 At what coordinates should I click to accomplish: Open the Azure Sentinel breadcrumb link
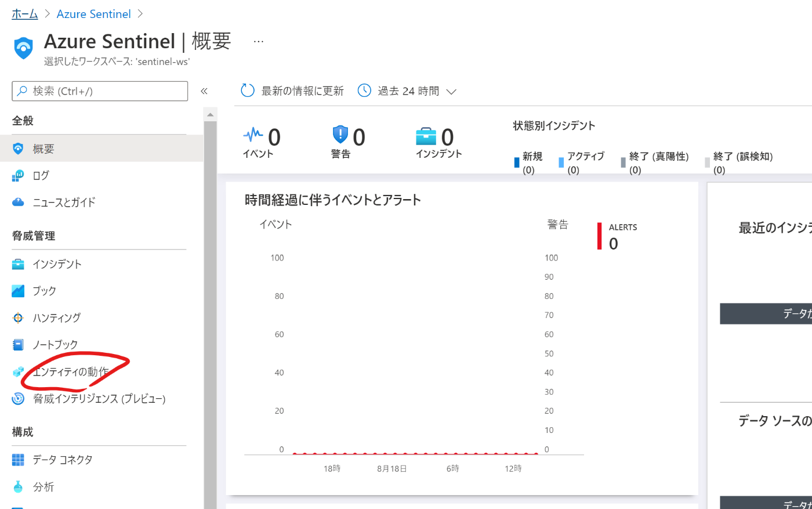point(93,14)
